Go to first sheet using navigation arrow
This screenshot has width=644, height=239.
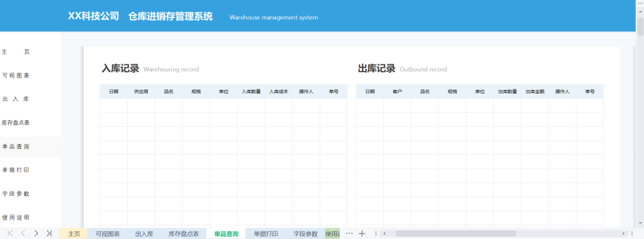coord(10,234)
